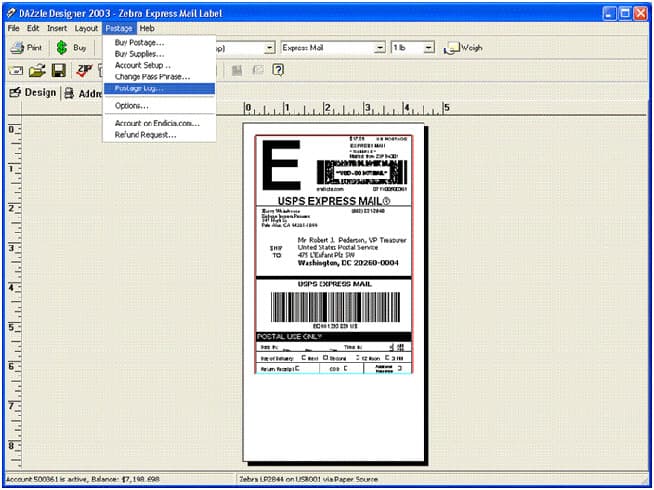Open the Layout menu in menu bar

point(86,28)
